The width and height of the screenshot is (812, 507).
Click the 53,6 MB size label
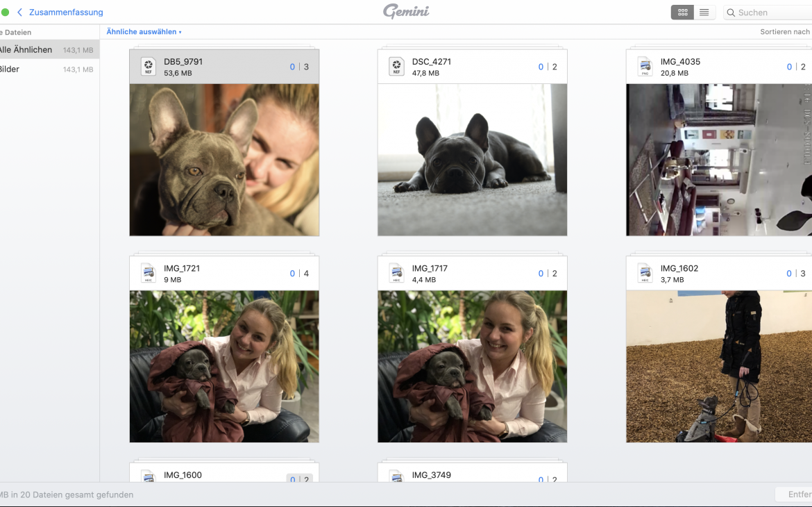pos(178,73)
